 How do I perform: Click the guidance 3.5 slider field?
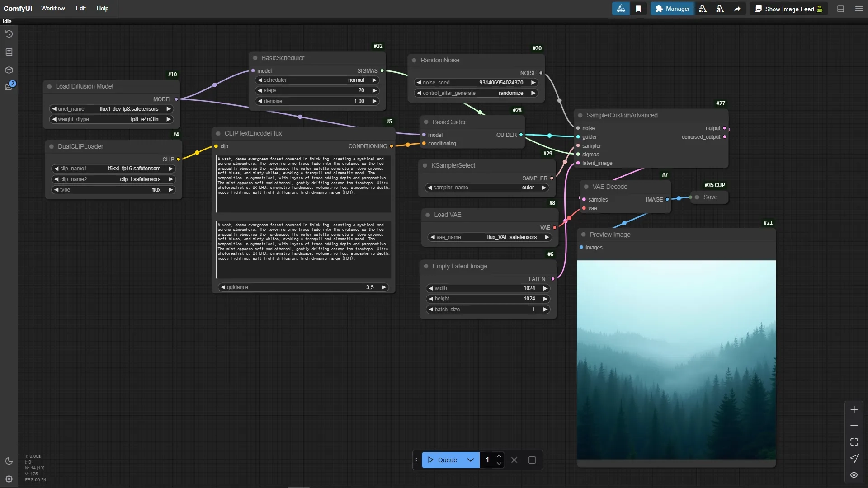[x=303, y=287]
